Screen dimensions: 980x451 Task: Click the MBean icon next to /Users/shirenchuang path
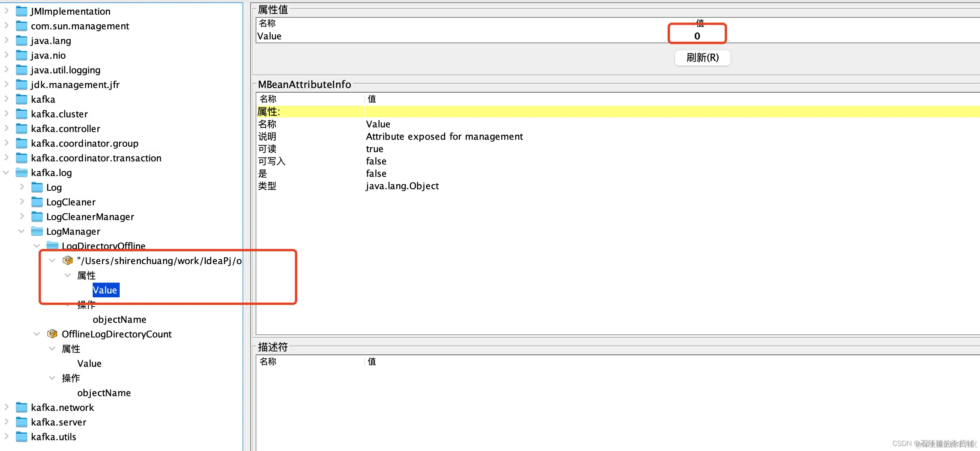point(68,261)
